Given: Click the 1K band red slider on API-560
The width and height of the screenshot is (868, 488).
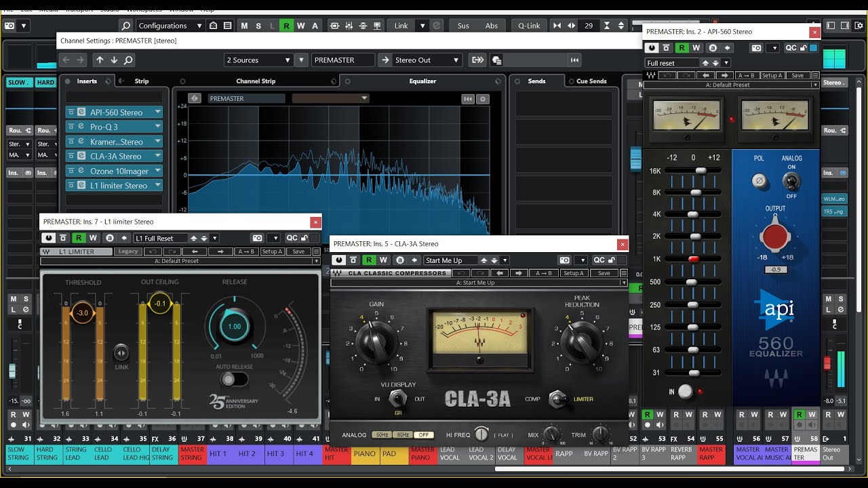Looking at the screenshot, I should click(693, 260).
